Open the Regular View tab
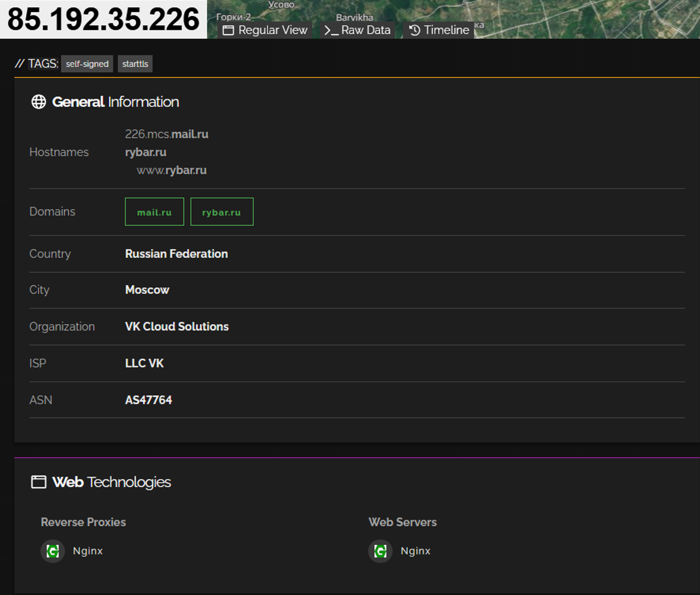The width and height of the screenshot is (700, 595). point(265,30)
